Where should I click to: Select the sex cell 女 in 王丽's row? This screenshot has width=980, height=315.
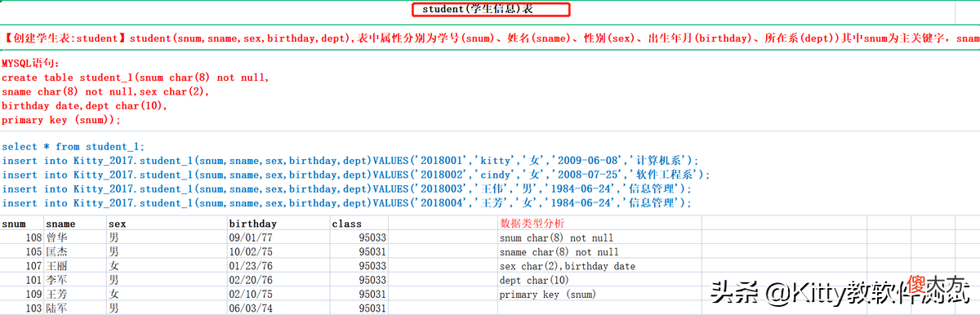tap(167, 265)
